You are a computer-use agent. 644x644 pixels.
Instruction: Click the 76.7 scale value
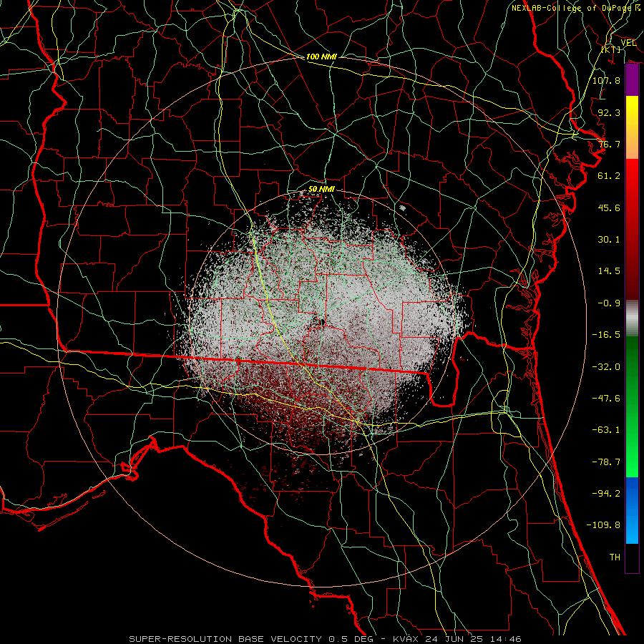coord(609,144)
